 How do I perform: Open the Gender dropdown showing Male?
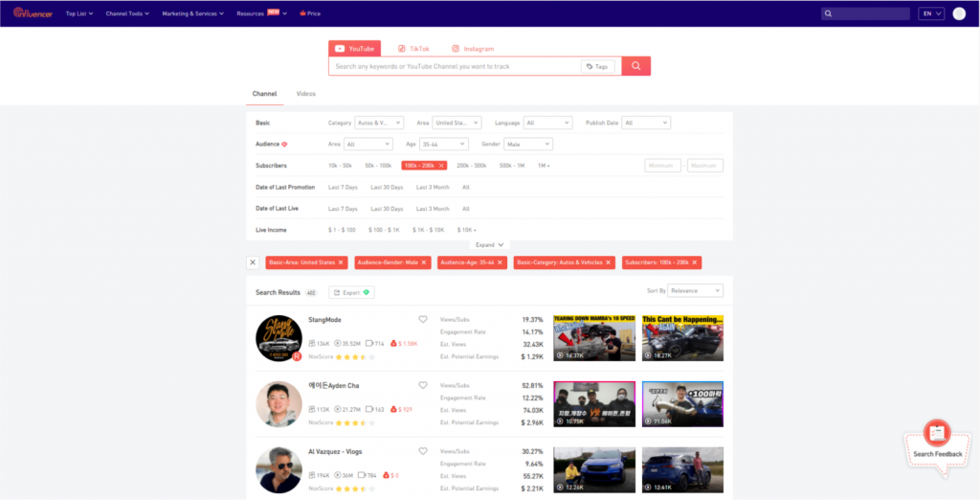pos(528,144)
